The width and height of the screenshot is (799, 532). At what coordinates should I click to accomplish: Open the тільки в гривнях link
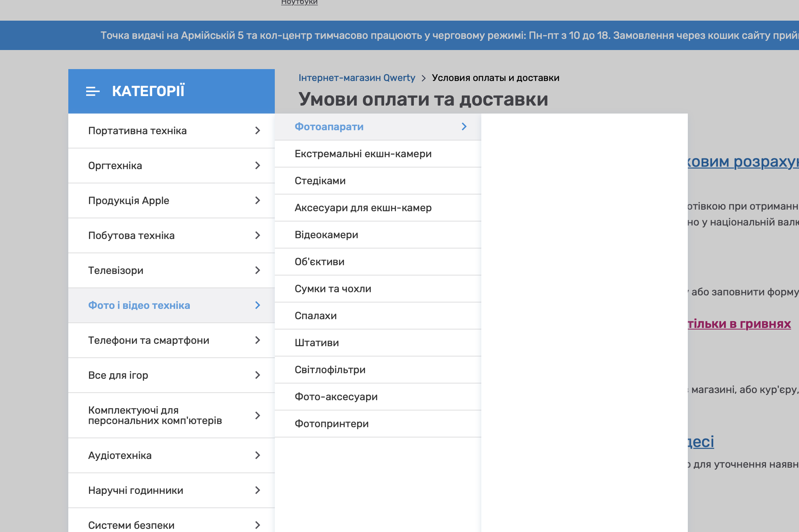[739, 324]
